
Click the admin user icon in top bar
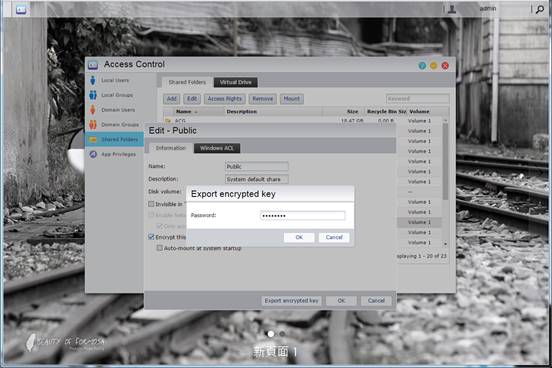click(452, 9)
